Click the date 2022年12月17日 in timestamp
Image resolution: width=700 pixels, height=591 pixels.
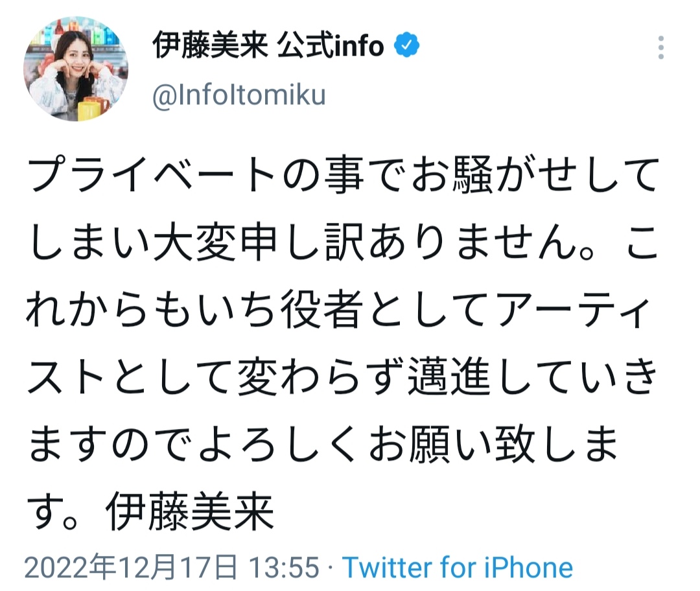coord(130,568)
